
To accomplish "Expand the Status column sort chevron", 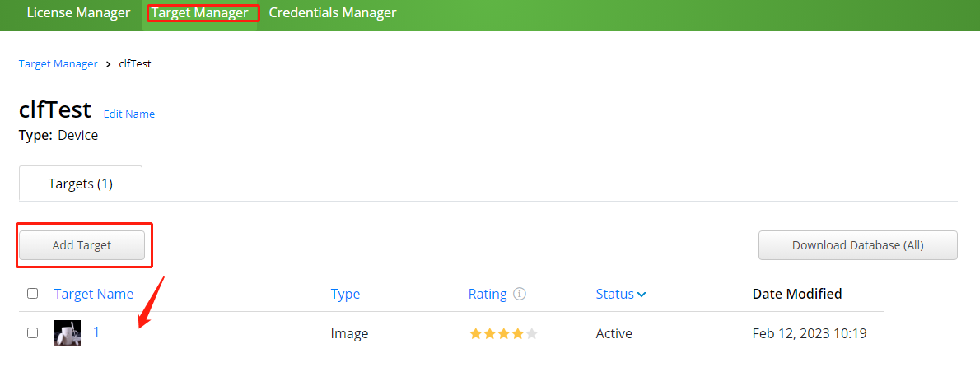I will pyautogui.click(x=642, y=294).
